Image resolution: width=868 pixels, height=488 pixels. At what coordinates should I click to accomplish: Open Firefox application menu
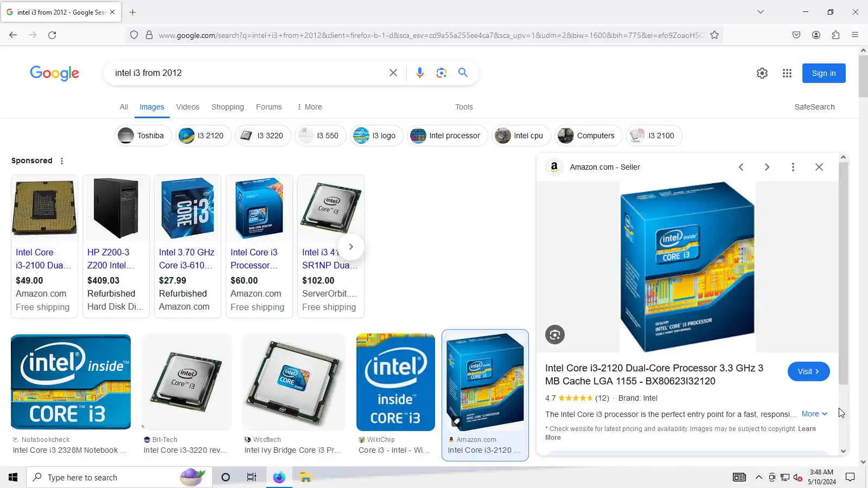[x=855, y=35]
